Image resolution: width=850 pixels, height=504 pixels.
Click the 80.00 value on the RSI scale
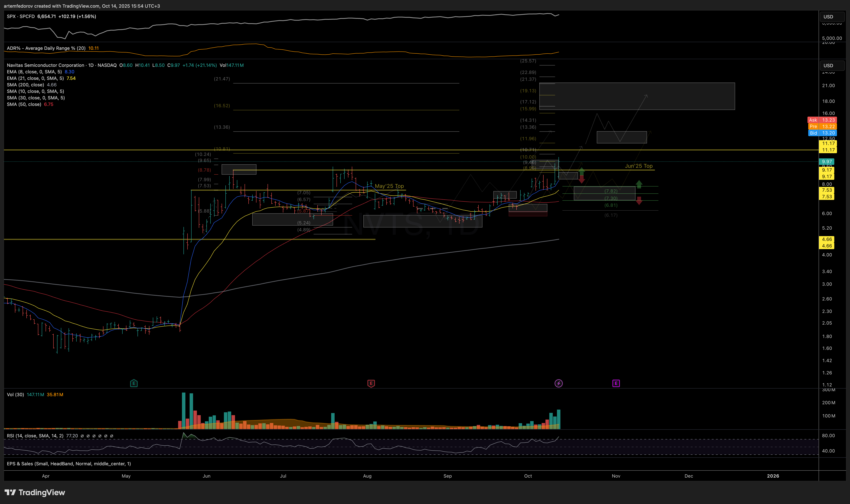[828, 435]
